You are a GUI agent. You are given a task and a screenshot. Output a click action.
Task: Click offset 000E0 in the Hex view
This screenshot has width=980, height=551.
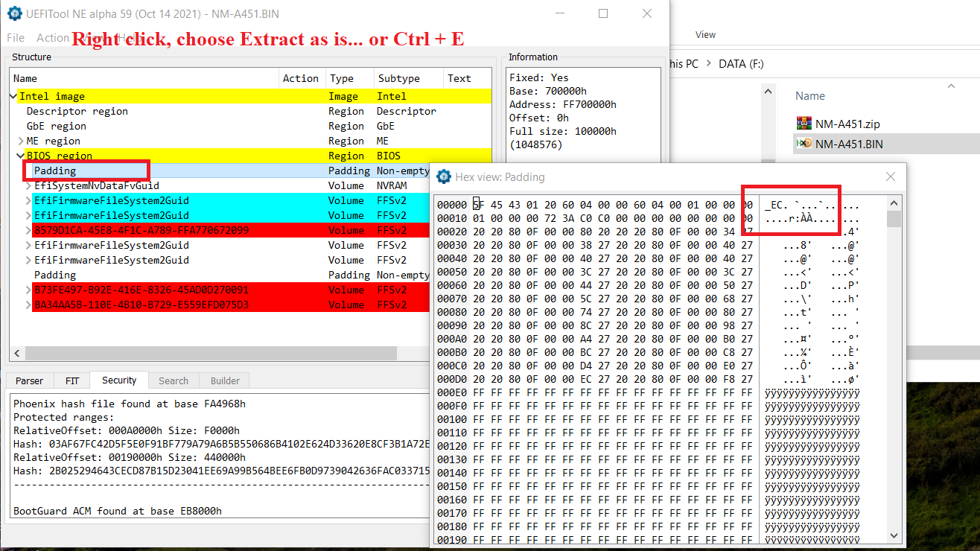click(x=452, y=392)
